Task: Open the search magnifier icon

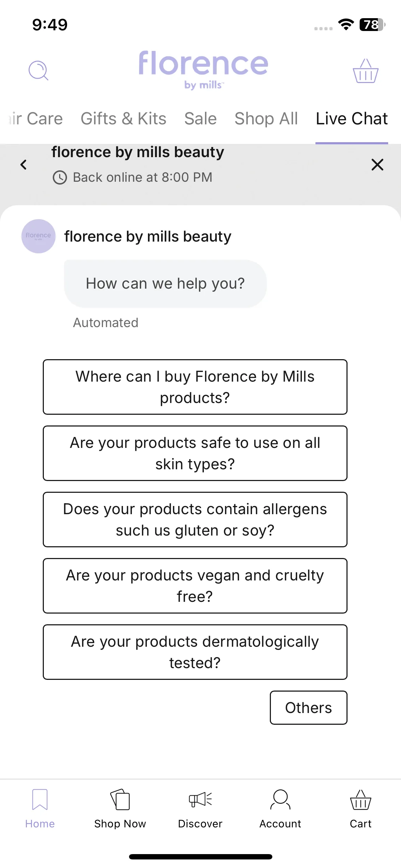Action: [x=38, y=71]
